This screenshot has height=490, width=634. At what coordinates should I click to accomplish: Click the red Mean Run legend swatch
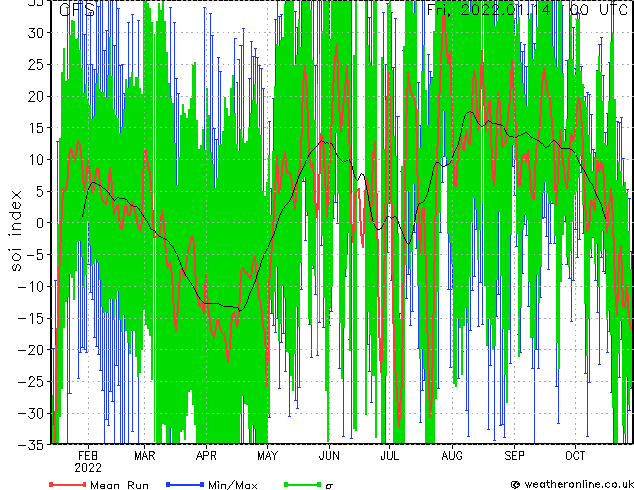click(x=68, y=484)
